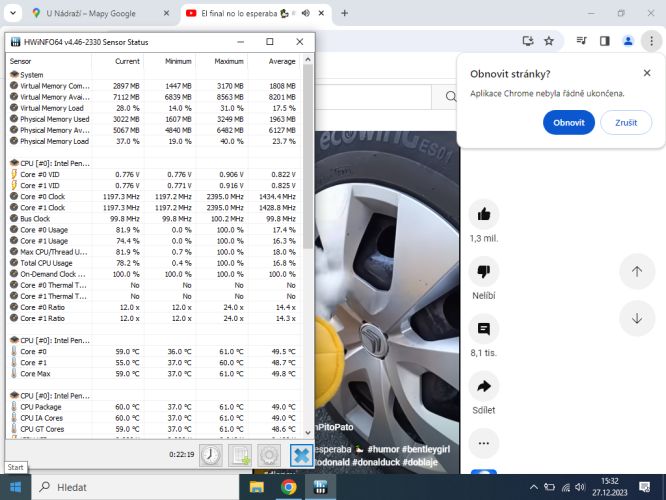Click the network icon in system tray
Screen dimensions: 666x500
(565, 487)
